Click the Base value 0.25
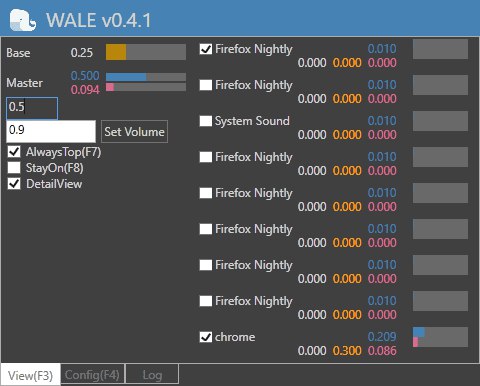Screen dimensions: 480x386 [x=82, y=53]
